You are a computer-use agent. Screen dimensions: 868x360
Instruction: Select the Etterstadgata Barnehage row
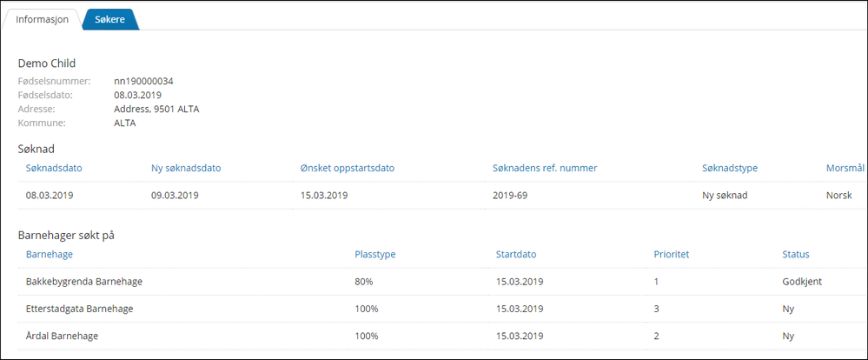(434, 309)
